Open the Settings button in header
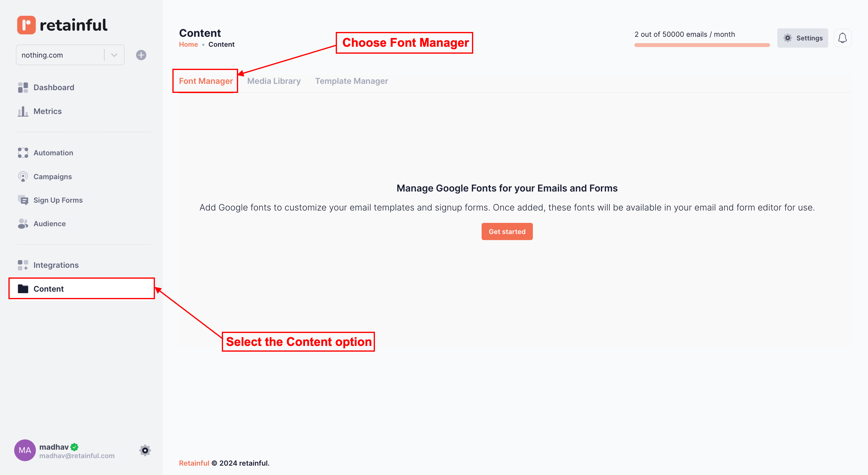 point(802,38)
